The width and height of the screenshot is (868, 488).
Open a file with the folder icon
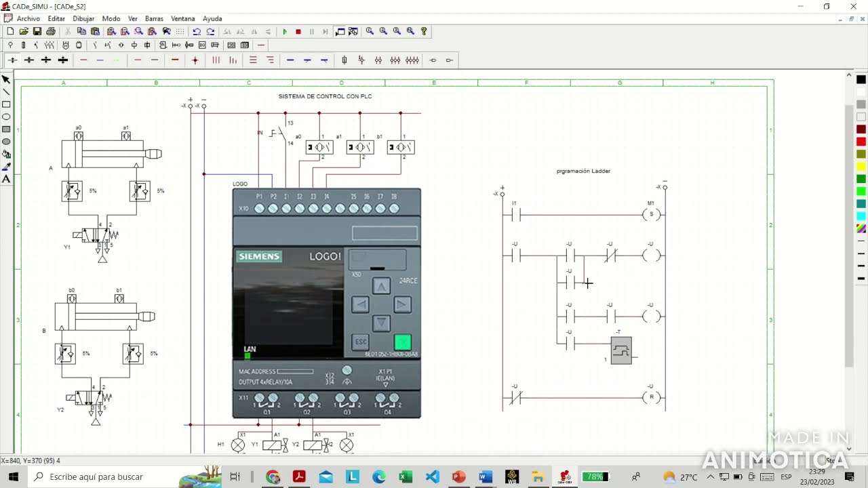click(24, 31)
